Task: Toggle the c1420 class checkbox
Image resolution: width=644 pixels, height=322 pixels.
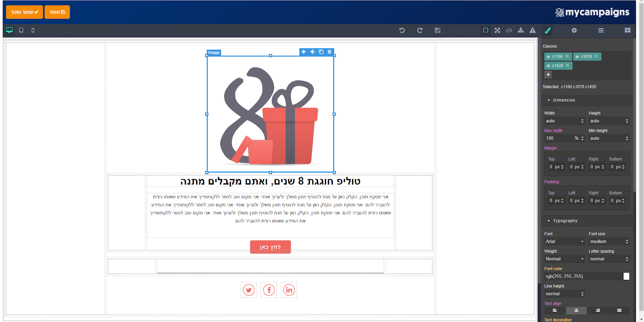Action: pos(548,66)
